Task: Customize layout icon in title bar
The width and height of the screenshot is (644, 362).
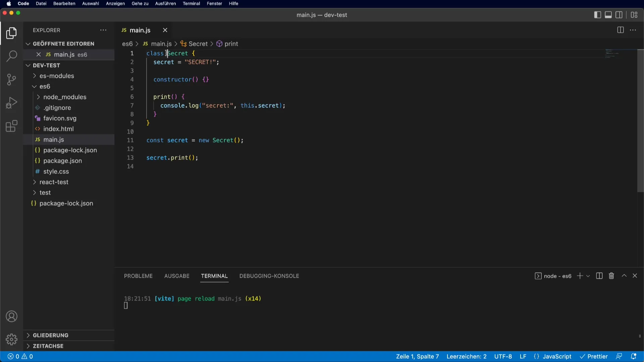Action: coord(634,15)
